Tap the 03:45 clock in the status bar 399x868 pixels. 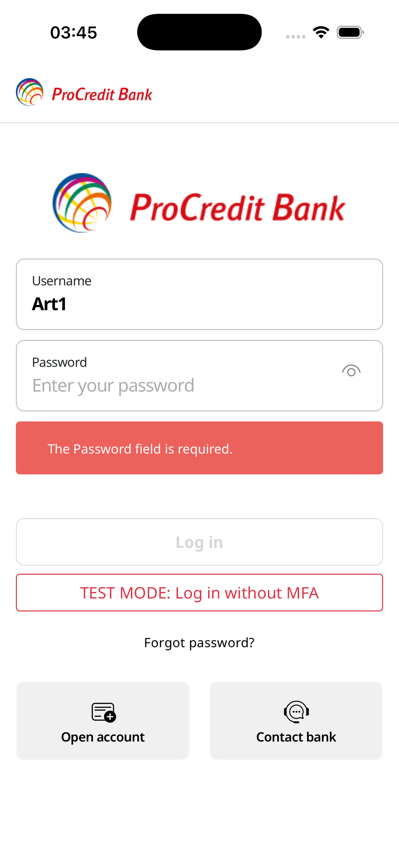coord(73,33)
